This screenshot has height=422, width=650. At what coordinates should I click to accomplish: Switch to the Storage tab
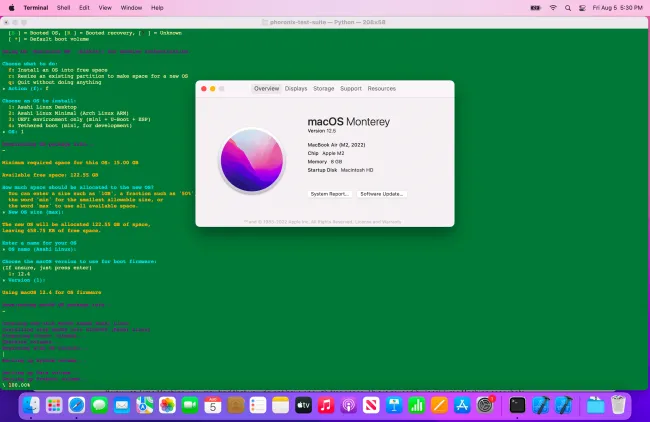(x=324, y=88)
